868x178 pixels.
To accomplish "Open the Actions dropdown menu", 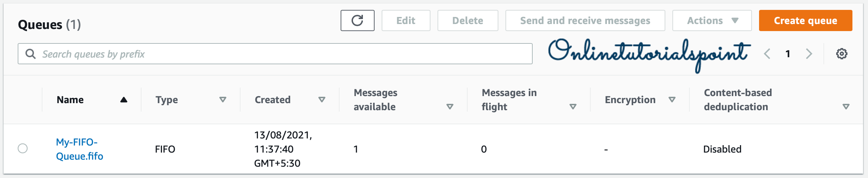I will click(x=712, y=20).
